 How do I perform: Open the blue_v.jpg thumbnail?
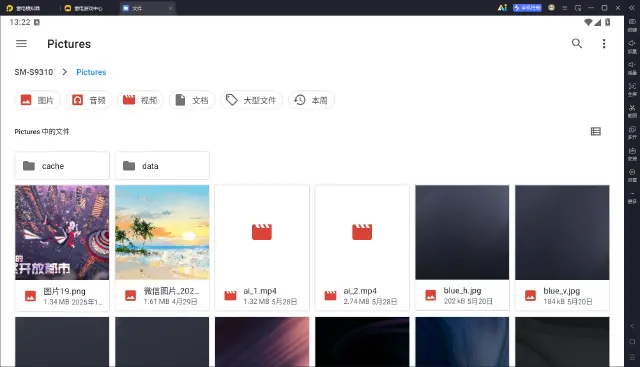coord(562,232)
